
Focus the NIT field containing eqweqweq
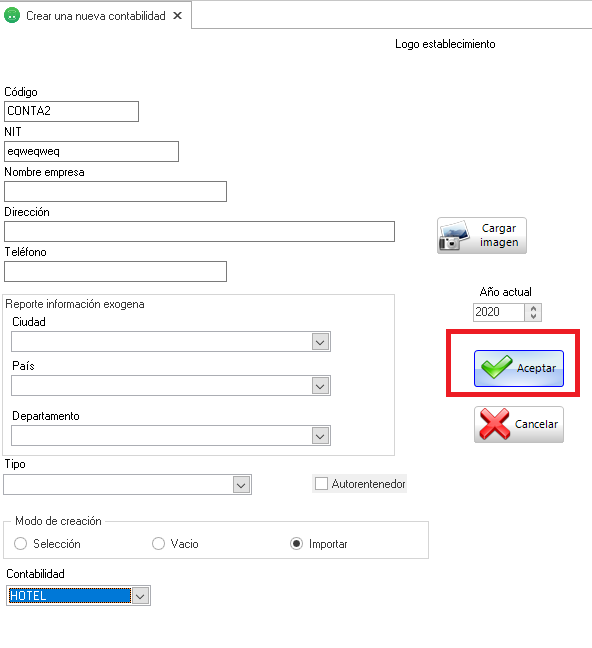91,151
